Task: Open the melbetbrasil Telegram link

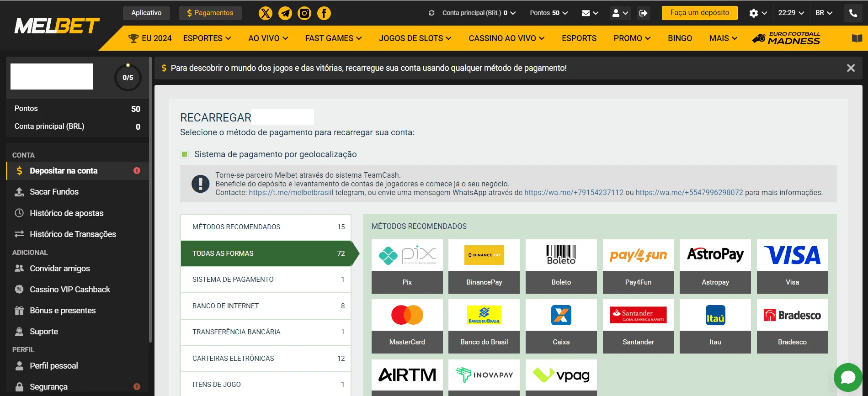Action: point(291,193)
